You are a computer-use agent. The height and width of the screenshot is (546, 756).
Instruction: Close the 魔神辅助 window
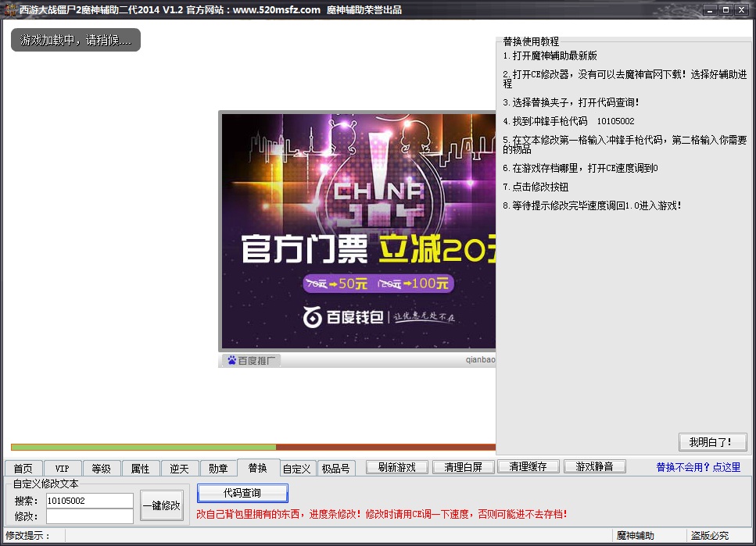coord(741,9)
